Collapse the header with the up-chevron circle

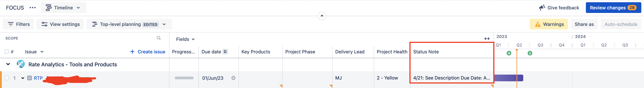coord(322,16)
